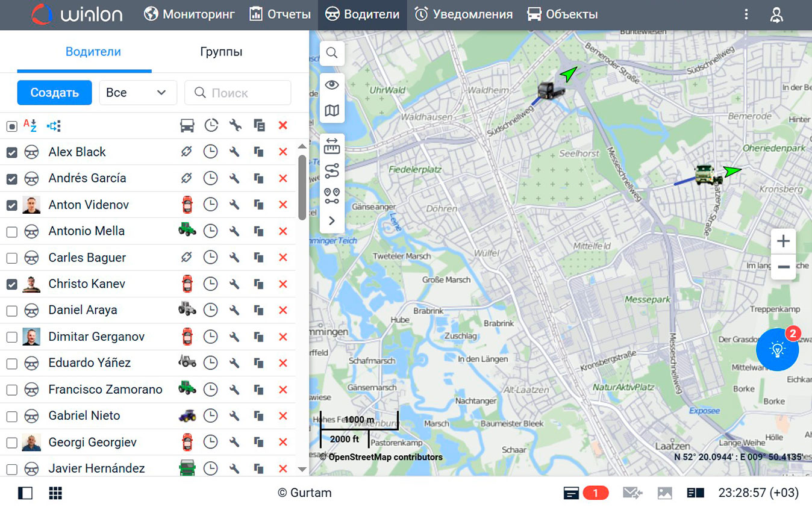Image resolution: width=812 pixels, height=507 pixels.
Task: Delete the Eduardo Yáñez driver
Action: coord(283,363)
